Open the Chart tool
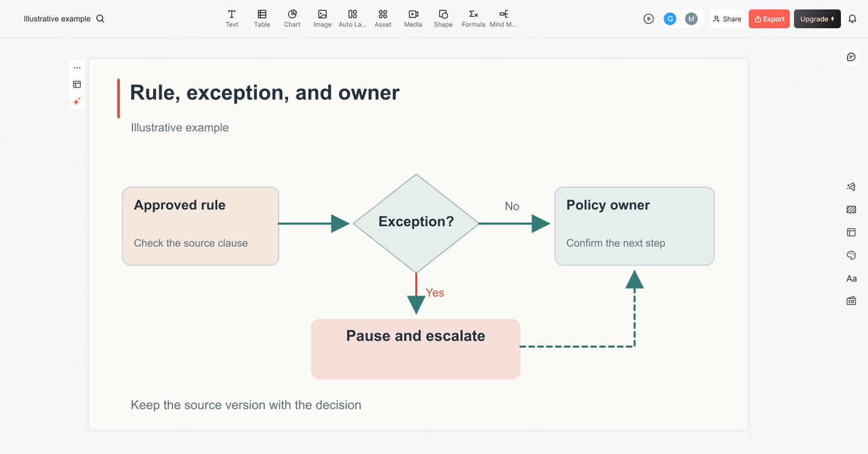868x454 pixels. (292, 18)
